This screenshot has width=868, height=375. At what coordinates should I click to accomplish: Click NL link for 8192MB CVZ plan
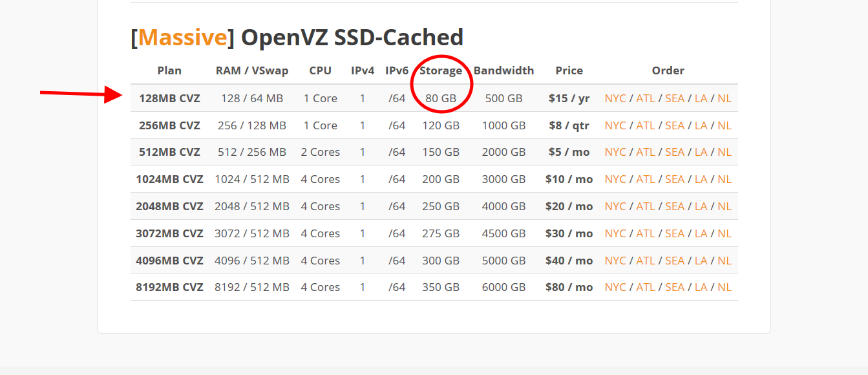pos(724,287)
